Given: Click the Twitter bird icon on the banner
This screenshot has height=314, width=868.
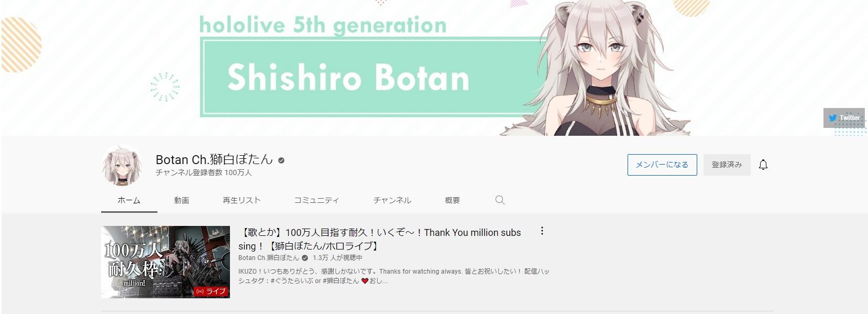Looking at the screenshot, I should [x=832, y=118].
